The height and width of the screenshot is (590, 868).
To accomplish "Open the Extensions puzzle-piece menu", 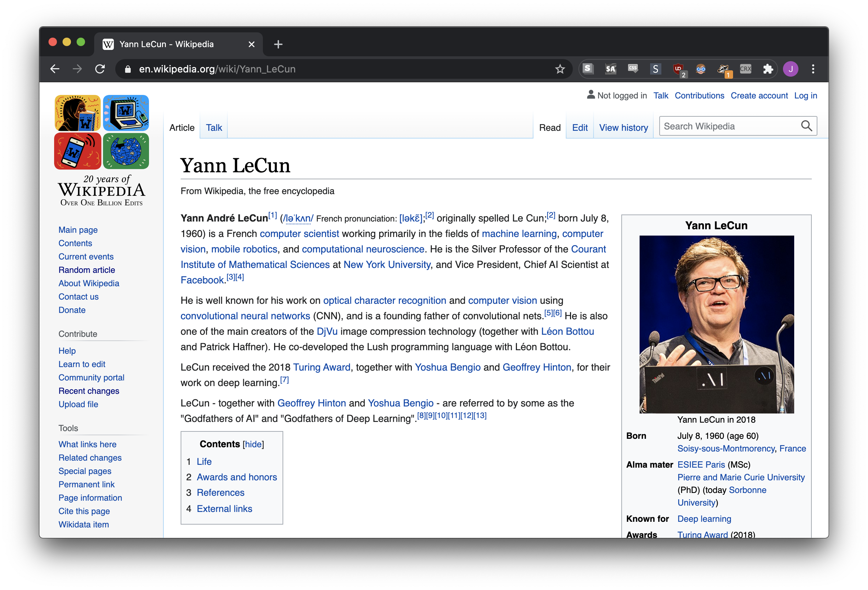I will click(x=768, y=69).
